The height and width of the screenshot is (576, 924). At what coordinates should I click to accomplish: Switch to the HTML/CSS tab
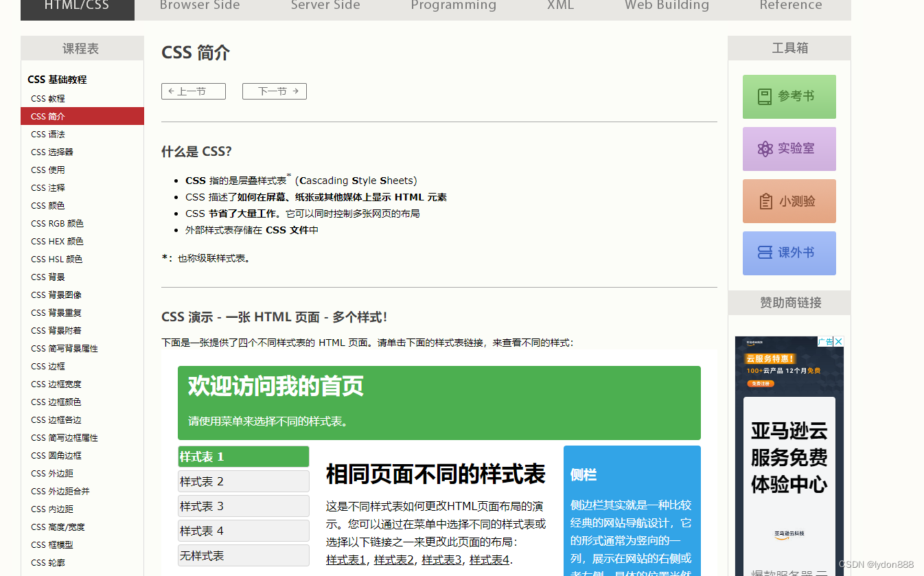(78, 5)
